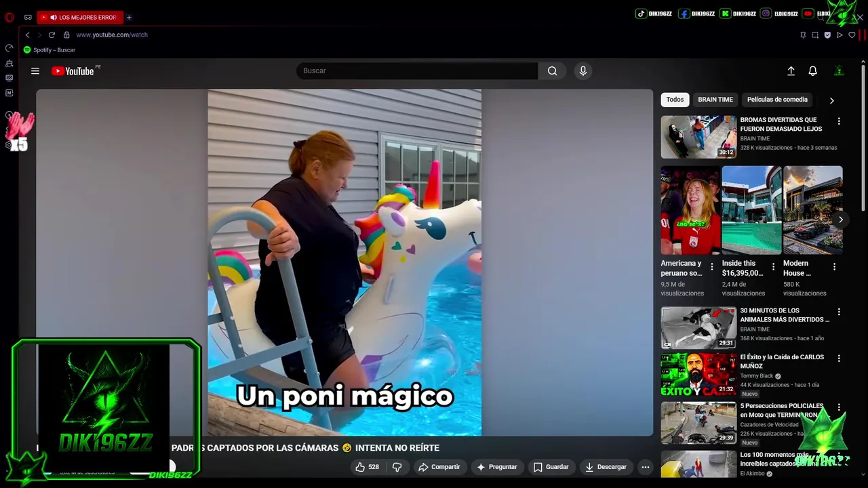Open the GX Corner gamepad icon

tap(28, 18)
